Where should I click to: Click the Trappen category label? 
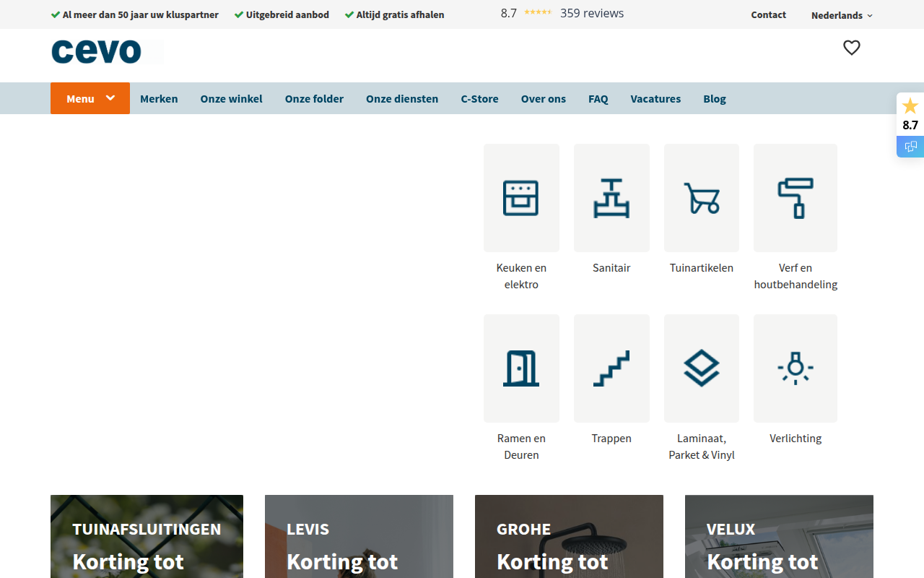(x=611, y=439)
